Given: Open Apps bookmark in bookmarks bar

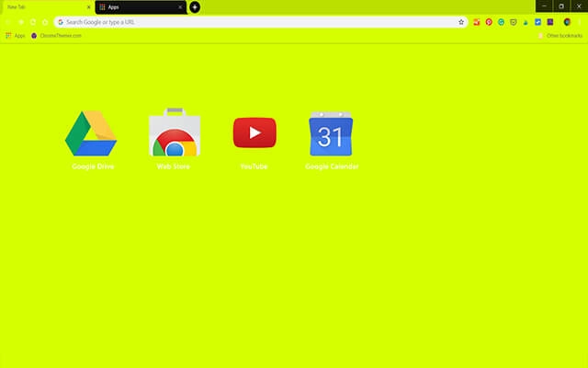Looking at the screenshot, I should click(16, 36).
